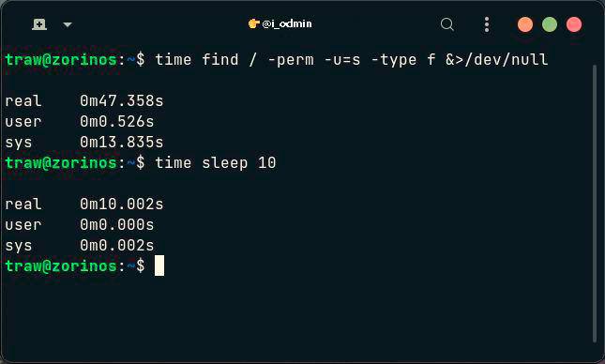The height and width of the screenshot is (364, 605).
Task: Click the pointing hand emoji in title
Action: point(253,24)
